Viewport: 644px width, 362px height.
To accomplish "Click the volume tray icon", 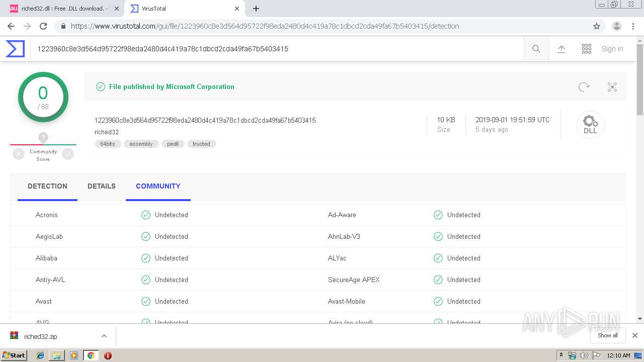I will (584, 355).
